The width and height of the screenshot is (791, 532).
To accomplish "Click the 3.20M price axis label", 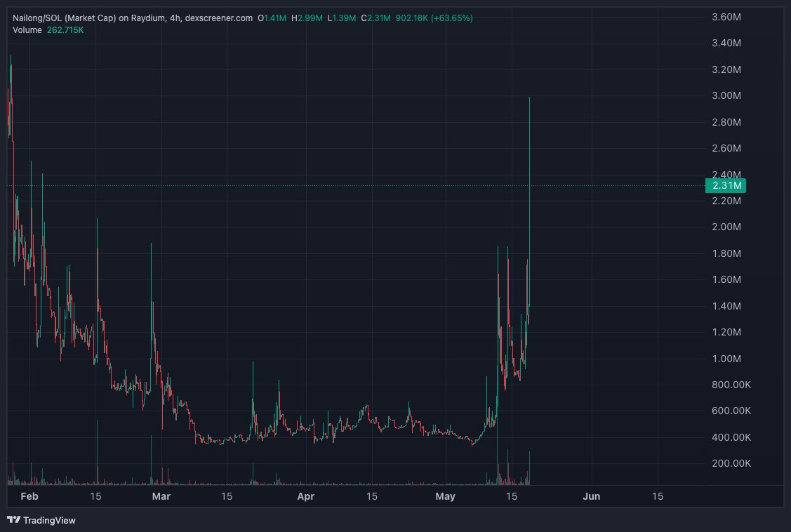I will pos(726,69).
